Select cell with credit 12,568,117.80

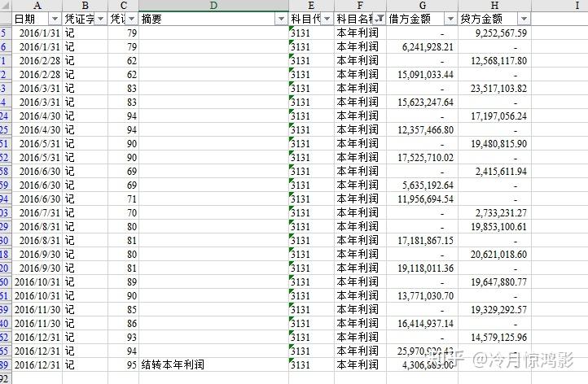(494, 61)
